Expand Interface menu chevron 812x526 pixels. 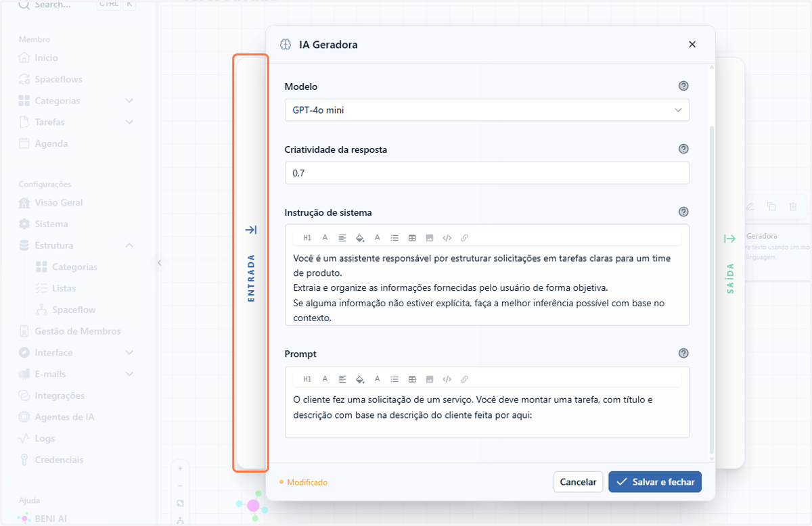129,353
